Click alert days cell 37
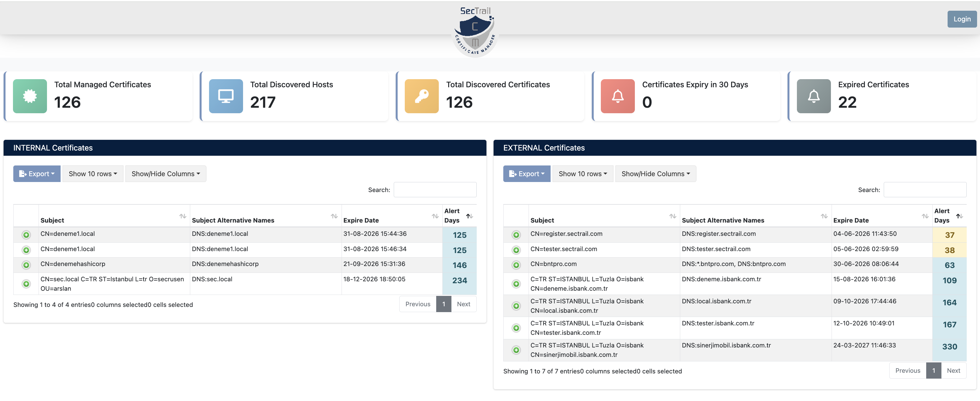Viewport: 980px width, 401px height. click(949, 235)
